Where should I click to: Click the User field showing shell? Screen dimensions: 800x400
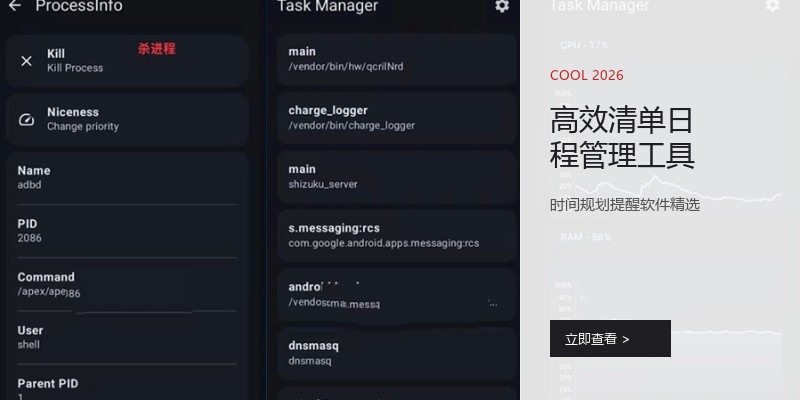pos(127,337)
